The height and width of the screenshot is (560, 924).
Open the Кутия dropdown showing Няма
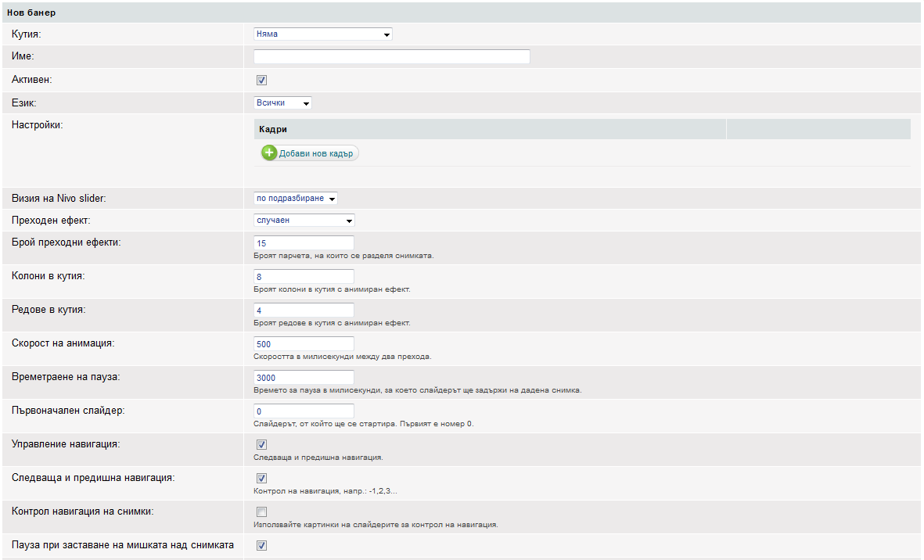point(322,34)
